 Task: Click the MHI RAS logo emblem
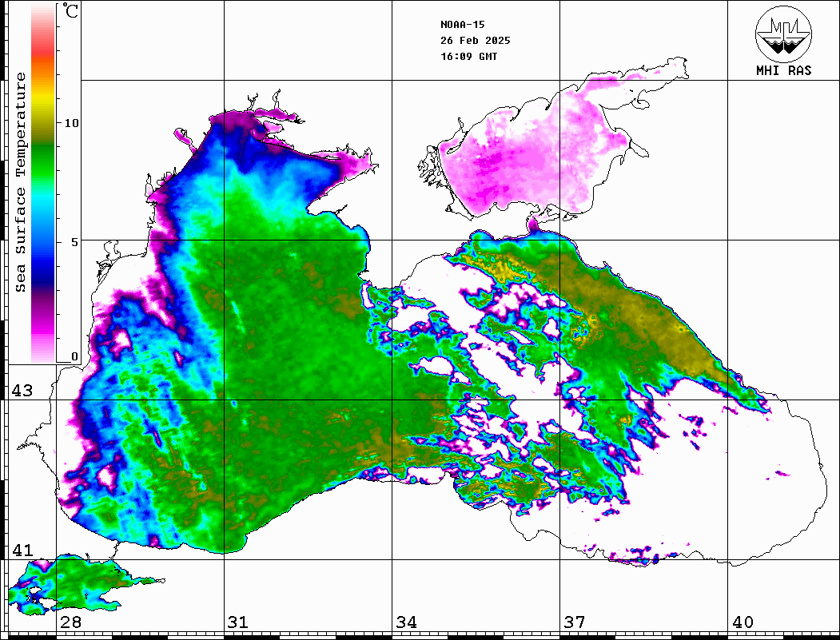784,34
